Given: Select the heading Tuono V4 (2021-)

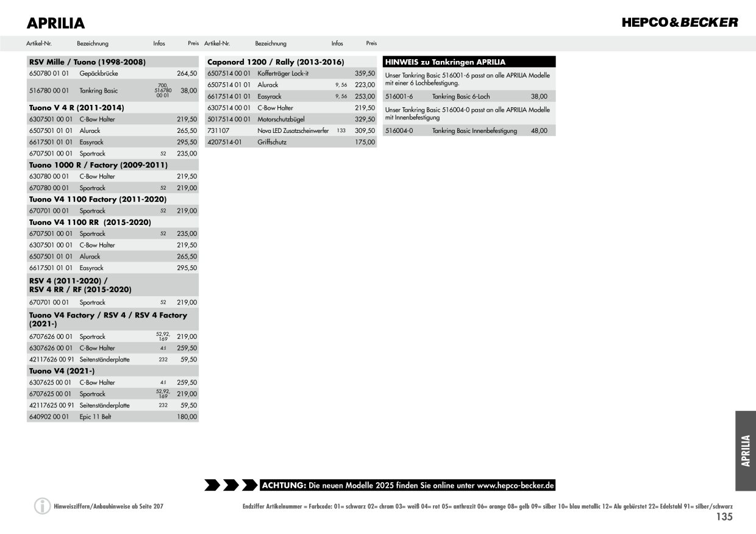Looking at the screenshot, I should coord(62,371).
